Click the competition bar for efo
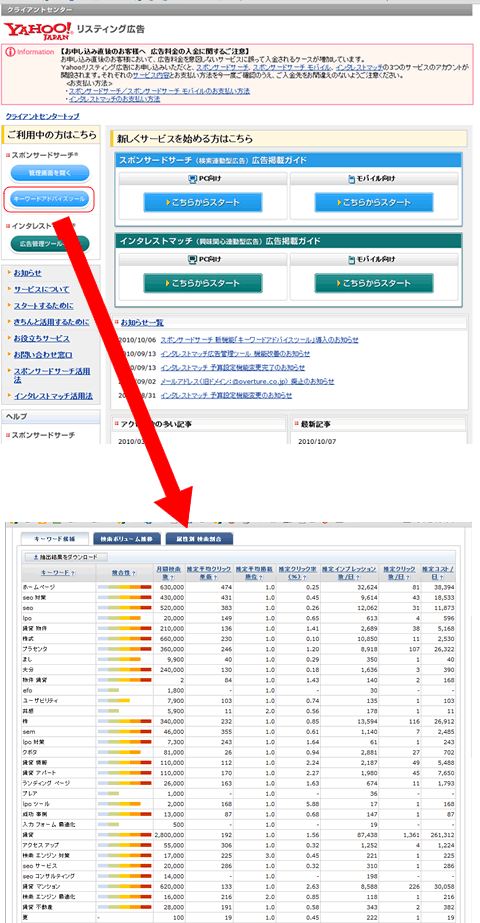 (x=109, y=689)
